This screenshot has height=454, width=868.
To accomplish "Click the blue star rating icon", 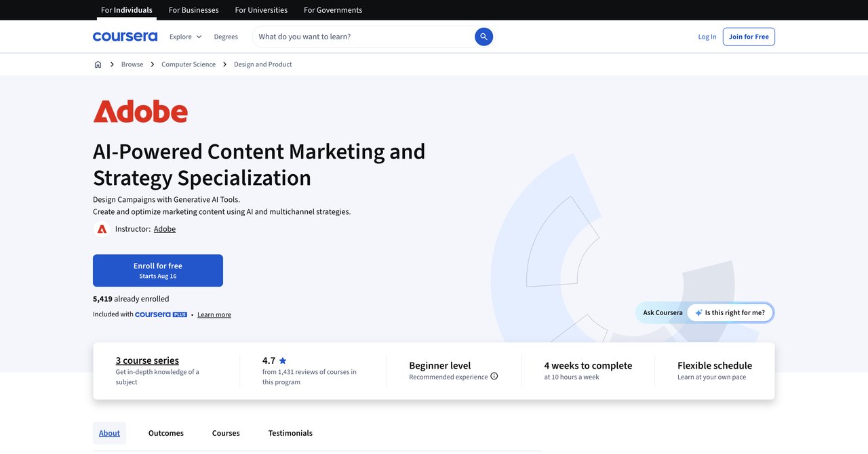I will click(x=283, y=360).
